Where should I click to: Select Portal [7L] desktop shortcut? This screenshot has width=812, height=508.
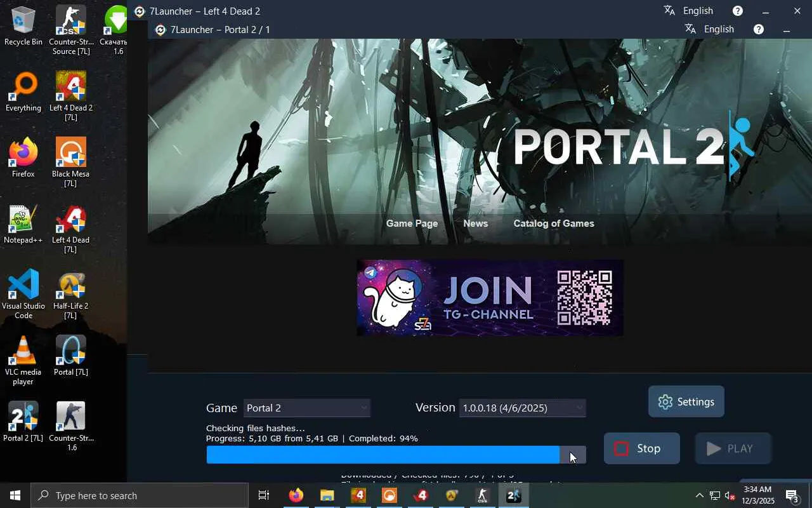pos(71,356)
